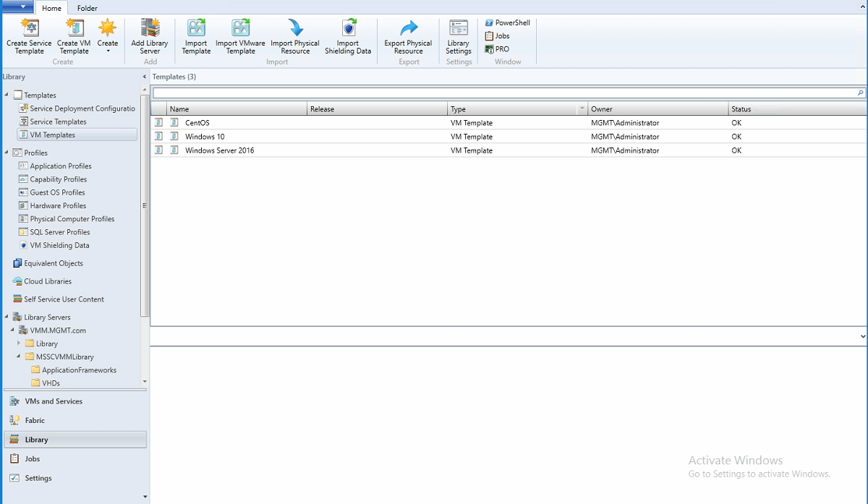Expand the Library node under VMM.MGMT.com
Image resolution: width=868 pixels, height=504 pixels.
coord(20,343)
